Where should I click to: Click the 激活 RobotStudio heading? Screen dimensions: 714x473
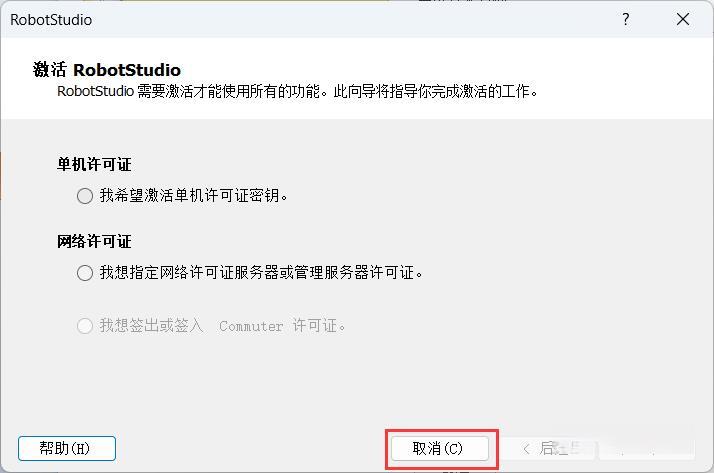(107, 70)
